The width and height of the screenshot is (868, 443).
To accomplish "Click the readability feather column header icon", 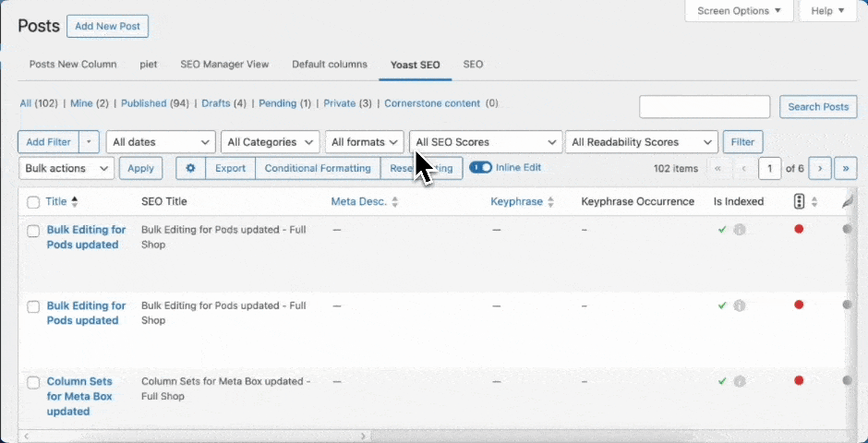I will tap(849, 201).
